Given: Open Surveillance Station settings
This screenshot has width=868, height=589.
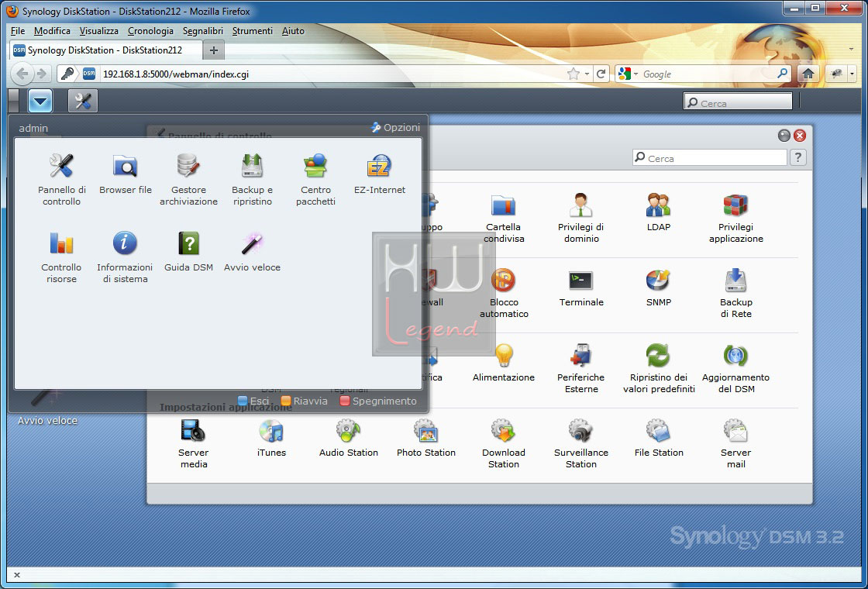Looking at the screenshot, I should (580, 444).
